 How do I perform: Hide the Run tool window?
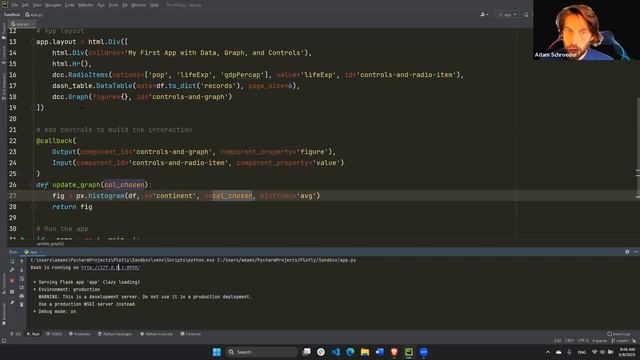[x=636, y=252]
